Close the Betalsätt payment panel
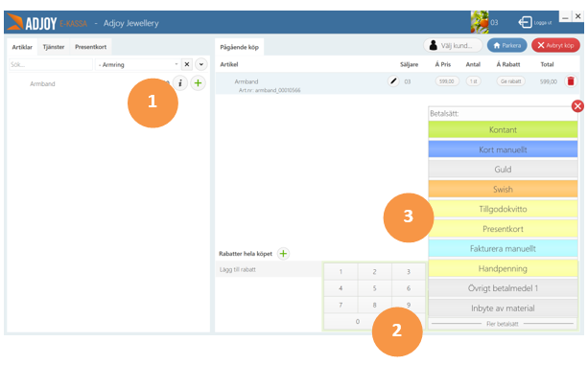 pyautogui.click(x=577, y=106)
